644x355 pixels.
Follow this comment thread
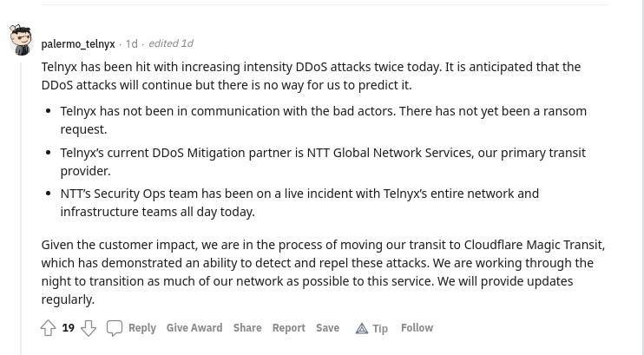417,328
